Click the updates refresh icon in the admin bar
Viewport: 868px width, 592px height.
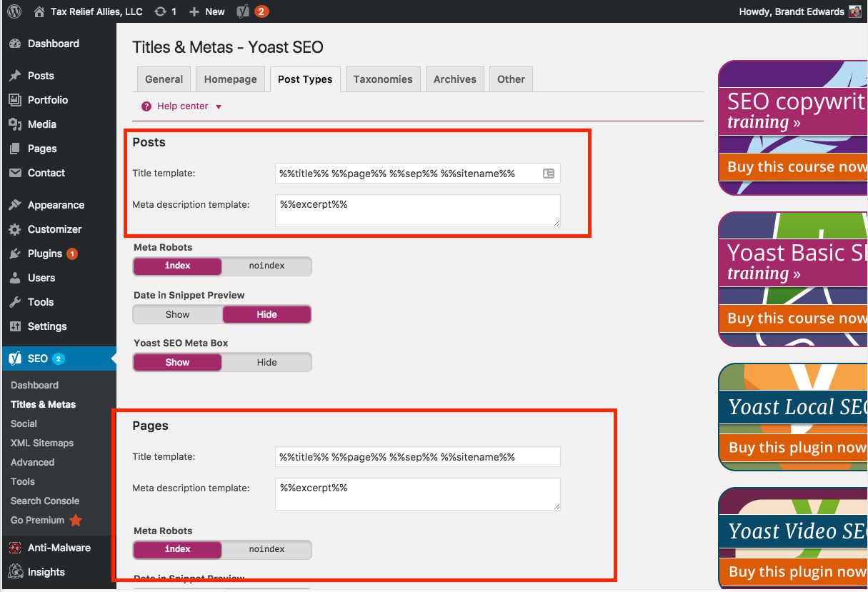161,11
